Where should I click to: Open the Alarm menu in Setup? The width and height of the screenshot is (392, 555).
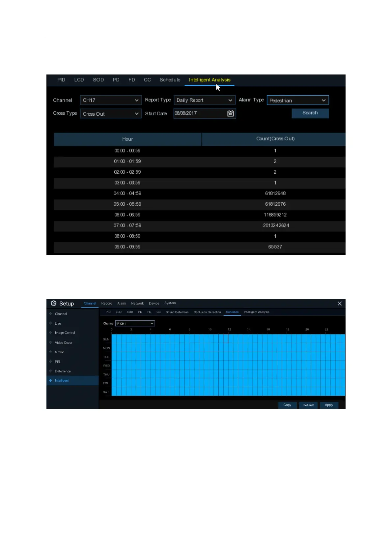(x=122, y=303)
